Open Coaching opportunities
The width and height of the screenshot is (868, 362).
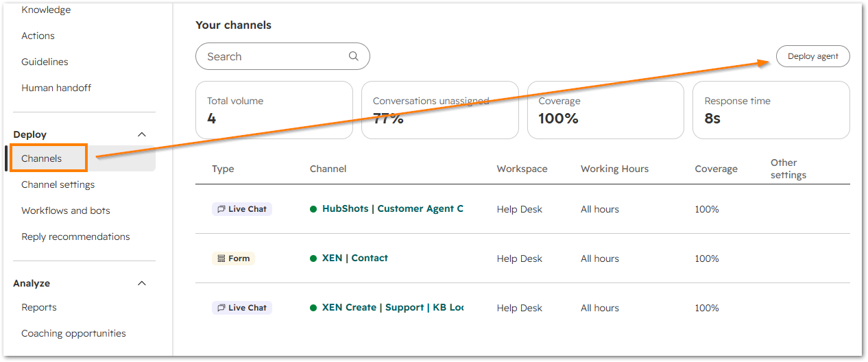point(73,333)
